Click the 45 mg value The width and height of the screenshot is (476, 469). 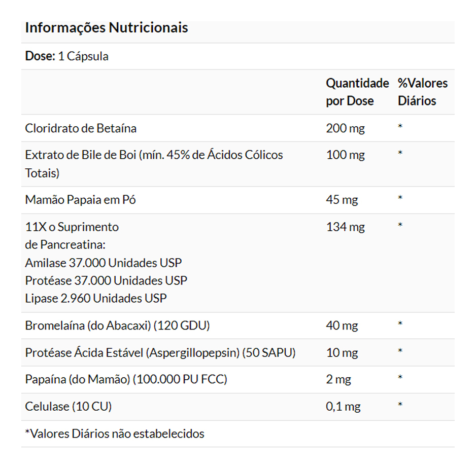point(342,200)
